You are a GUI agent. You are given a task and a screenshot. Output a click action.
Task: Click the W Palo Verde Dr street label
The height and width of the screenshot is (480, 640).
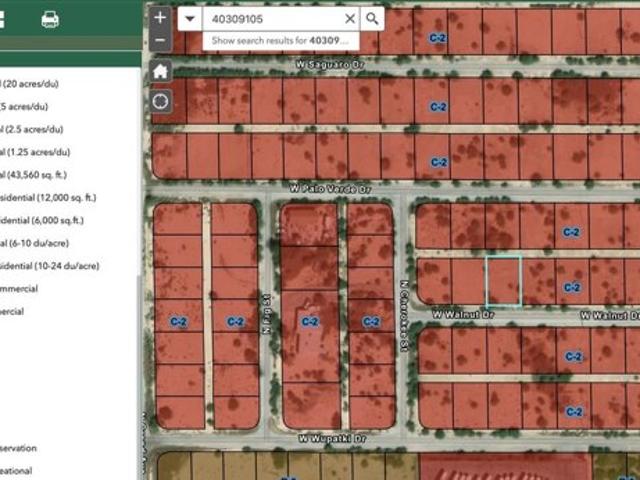(x=330, y=188)
